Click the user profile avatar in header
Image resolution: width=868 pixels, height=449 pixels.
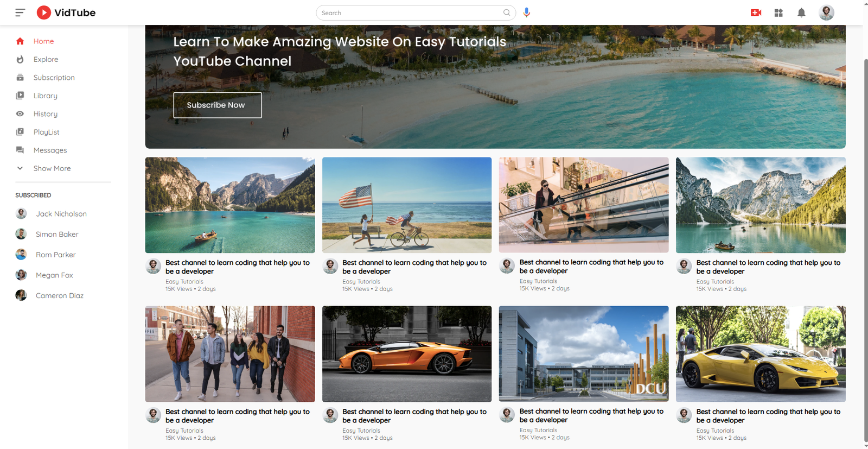tap(826, 12)
